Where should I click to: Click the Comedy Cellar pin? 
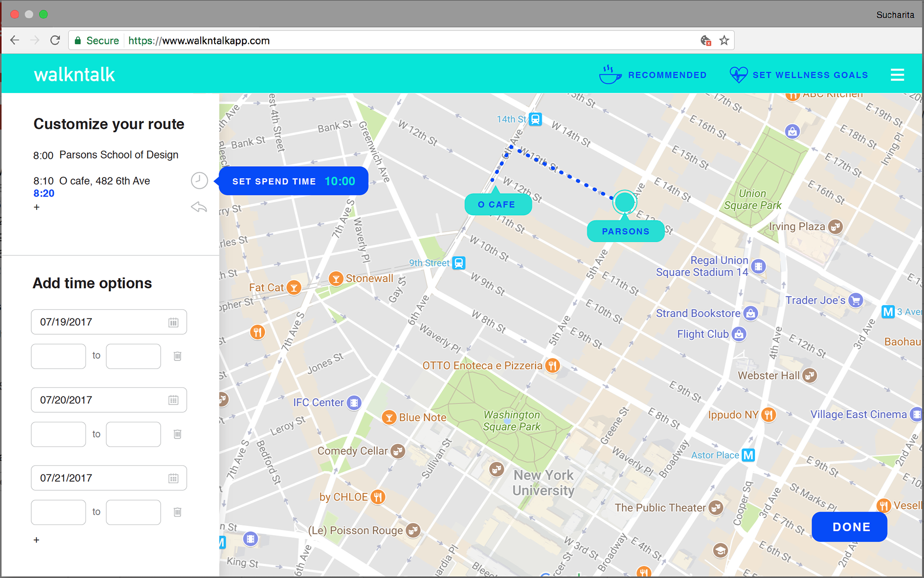(x=398, y=451)
